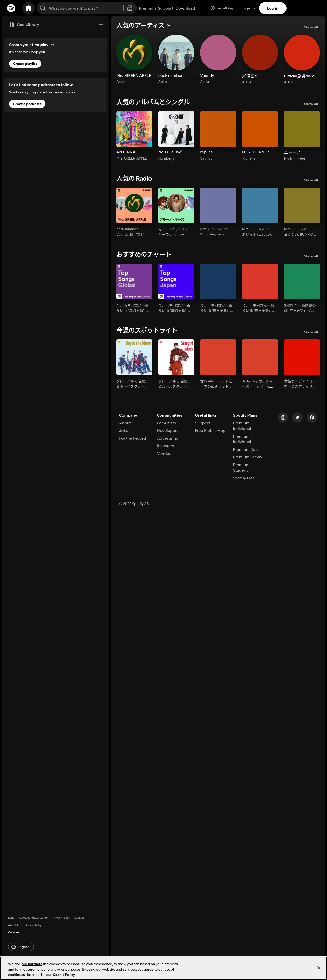Collapse Your Library via its icon
Viewport: 327px width, 980px height.
(11, 24)
